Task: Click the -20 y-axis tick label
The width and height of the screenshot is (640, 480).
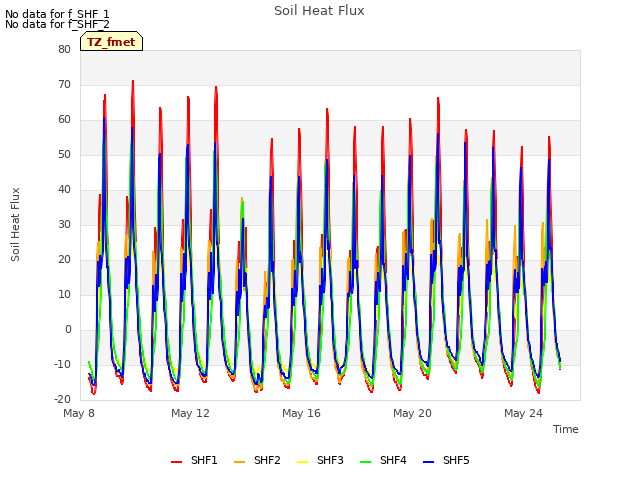Action: tap(62, 400)
